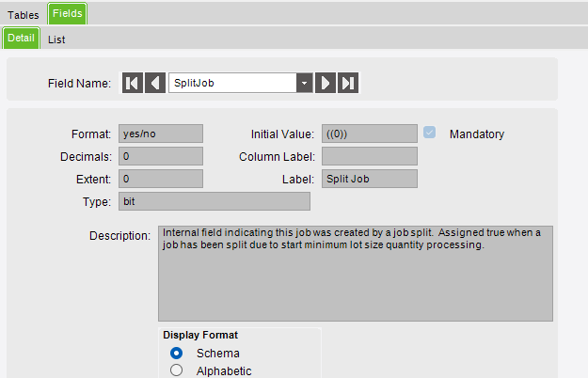The height and width of the screenshot is (378, 588).
Task: Select the Alphabetic display format
Action: [176, 370]
